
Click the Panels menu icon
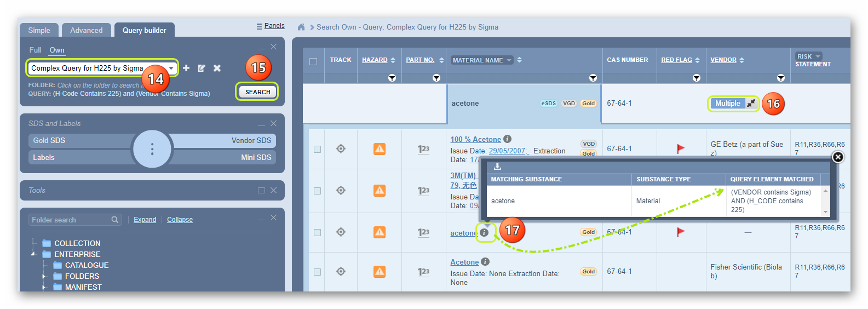pos(259,26)
